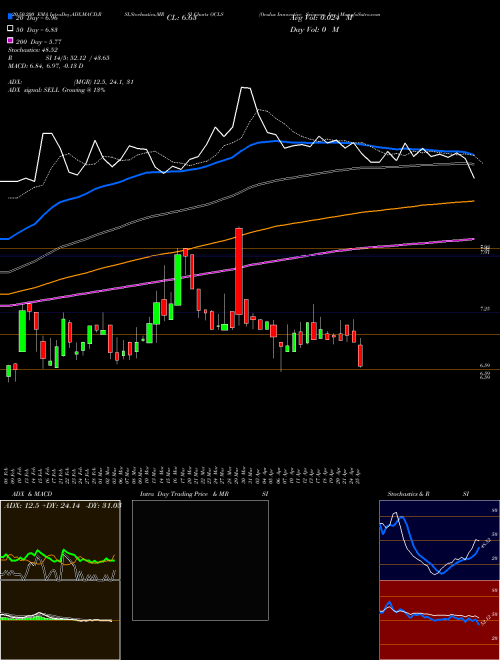Click the last red candlestick on the chart
This screenshot has height=660, width=500.
[360, 356]
